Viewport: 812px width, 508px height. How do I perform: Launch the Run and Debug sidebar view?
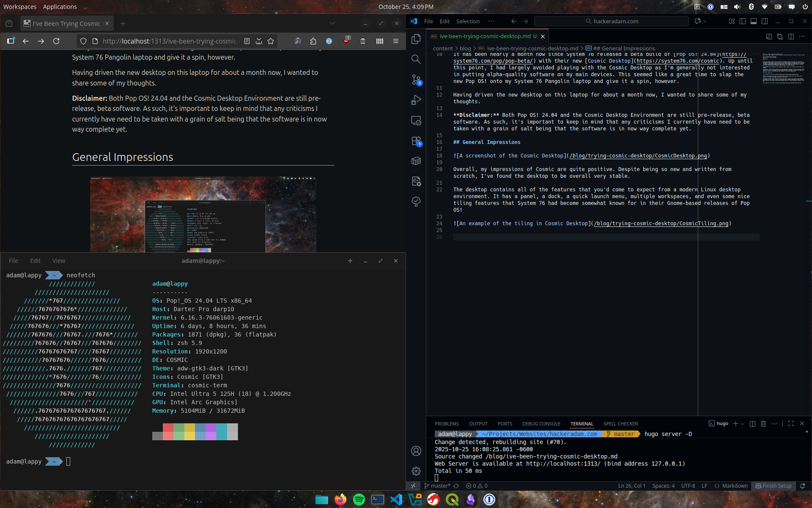tap(416, 100)
